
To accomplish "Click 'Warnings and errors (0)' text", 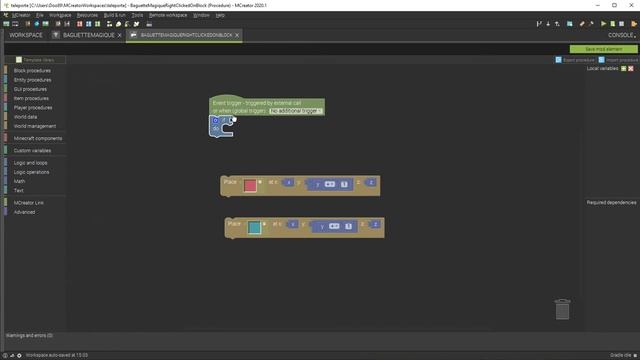I will coord(29,336).
